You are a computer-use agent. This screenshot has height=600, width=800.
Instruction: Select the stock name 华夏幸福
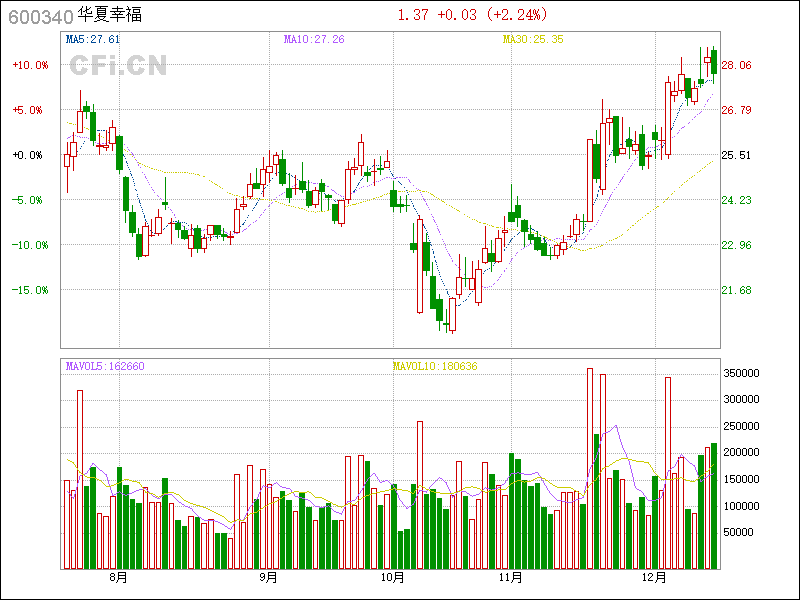[x=110, y=14]
